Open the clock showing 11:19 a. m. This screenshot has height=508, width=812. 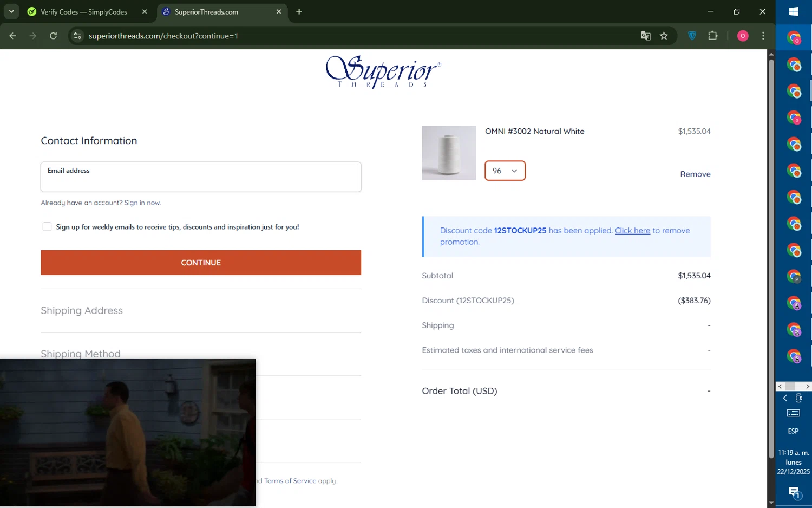[x=794, y=462]
